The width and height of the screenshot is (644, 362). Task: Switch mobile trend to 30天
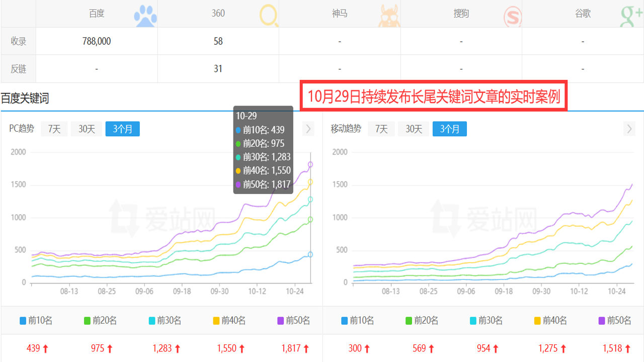click(414, 129)
